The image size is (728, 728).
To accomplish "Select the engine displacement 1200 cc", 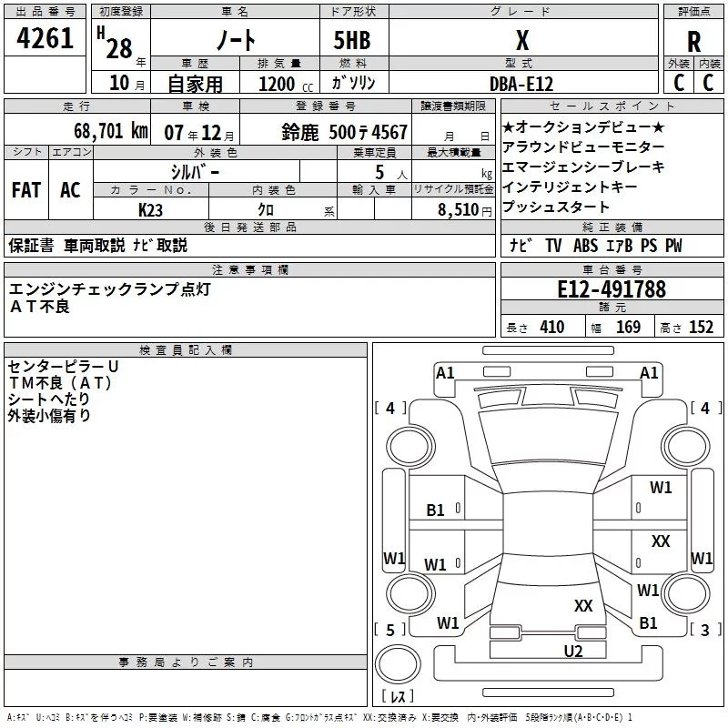I will tap(286, 85).
